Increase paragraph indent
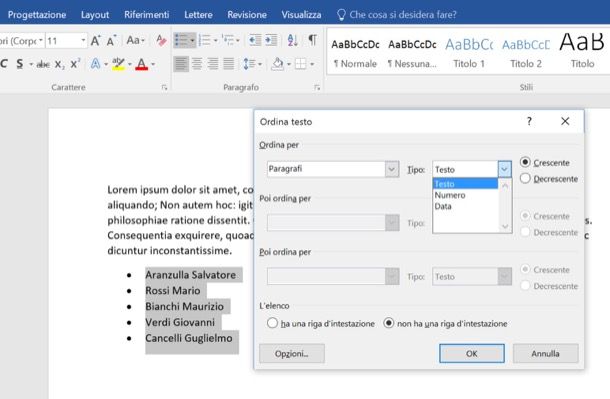Image resolution: width=610 pixels, height=399 pixels. pyautogui.click(x=271, y=40)
